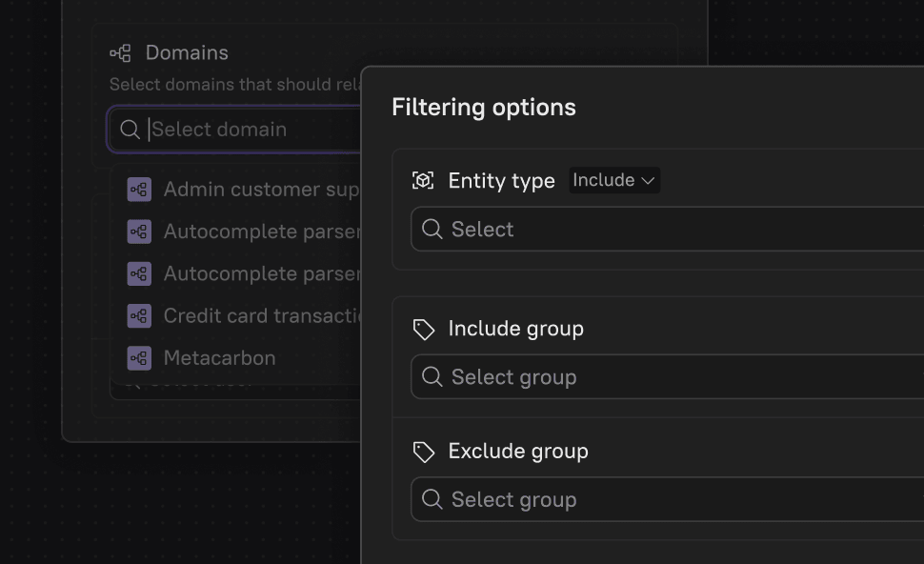The width and height of the screenshot is (924, 564).
Task: Click the Entity type icon in Filtering options
Action: 422,179
